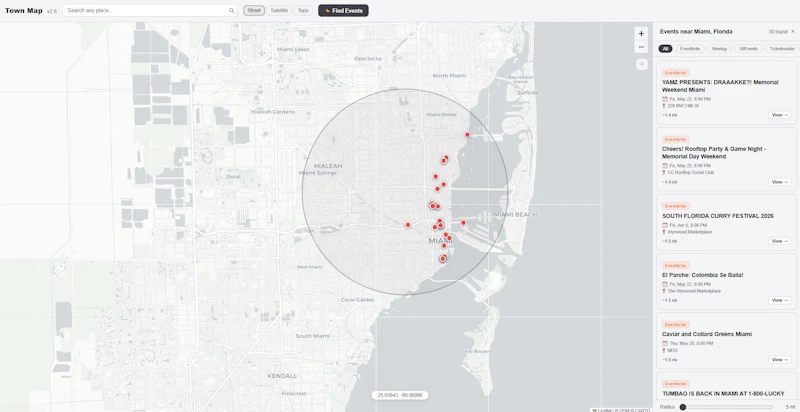Click Eventbrite badge on TUMBAO IS BACK card

click(676, 384)
